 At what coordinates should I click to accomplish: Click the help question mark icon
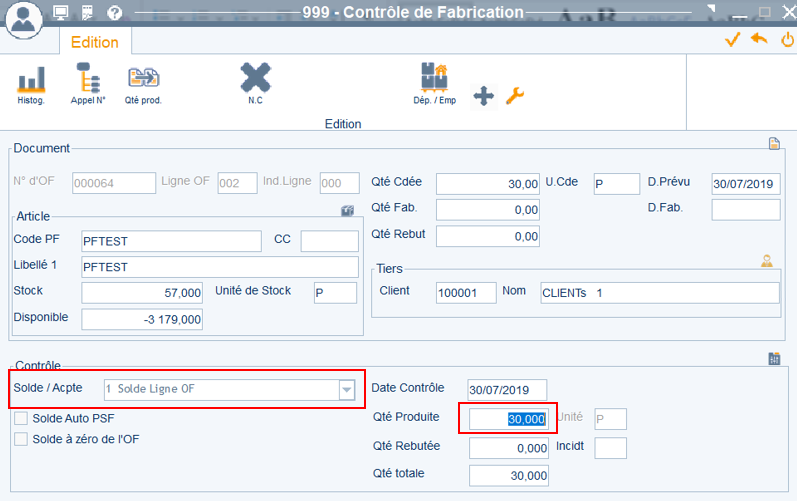tap(115, 13)
